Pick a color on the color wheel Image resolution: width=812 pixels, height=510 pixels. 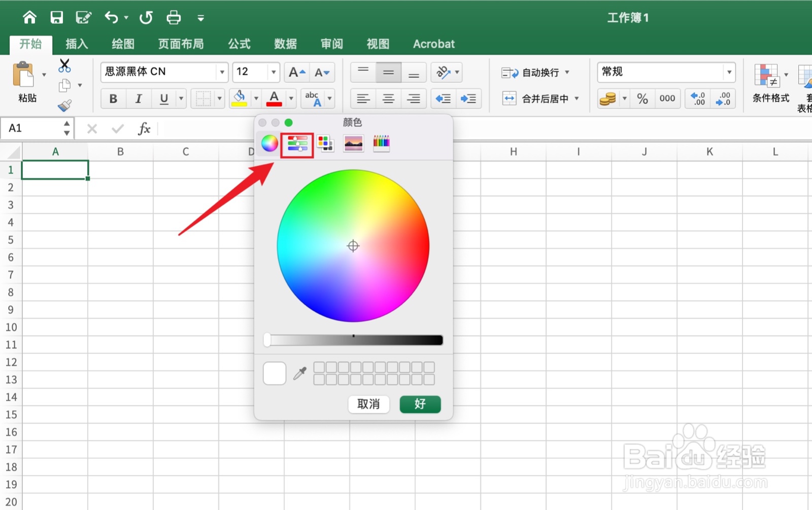(x=353, y=246)
